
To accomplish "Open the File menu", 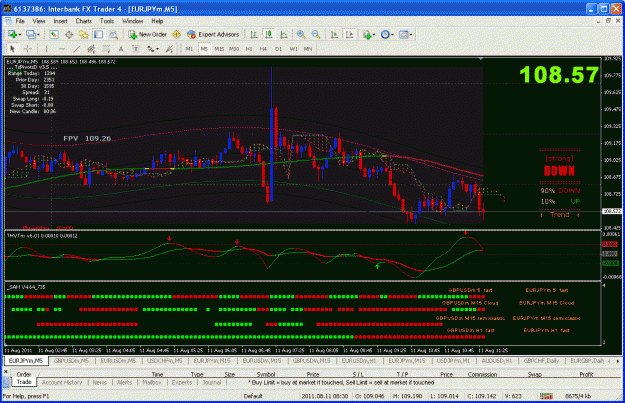I will [x=20, y=21].
